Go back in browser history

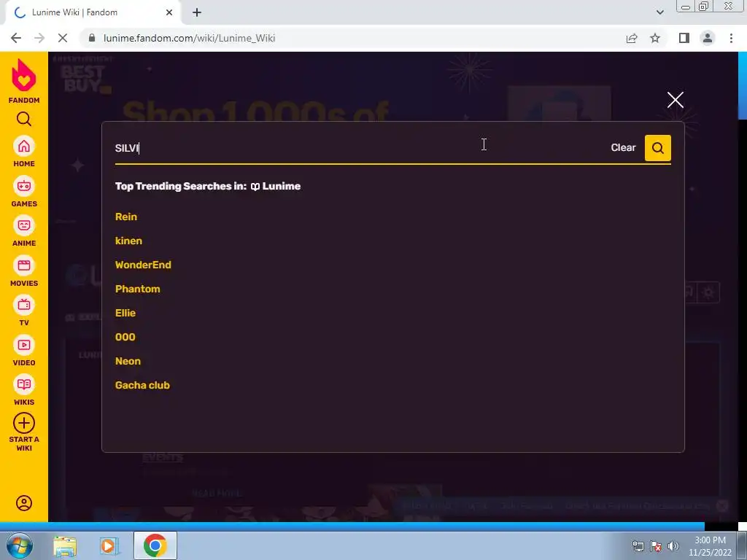[x=16, y=38]
